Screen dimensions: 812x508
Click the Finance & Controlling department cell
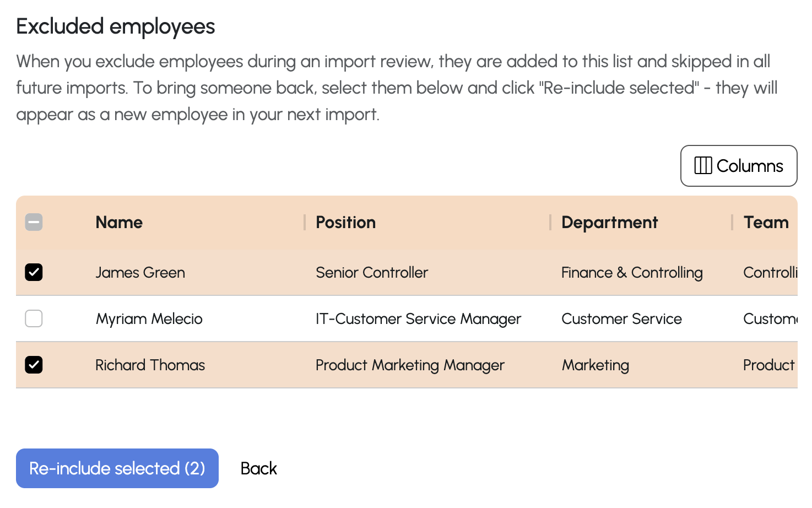[632, 273]
